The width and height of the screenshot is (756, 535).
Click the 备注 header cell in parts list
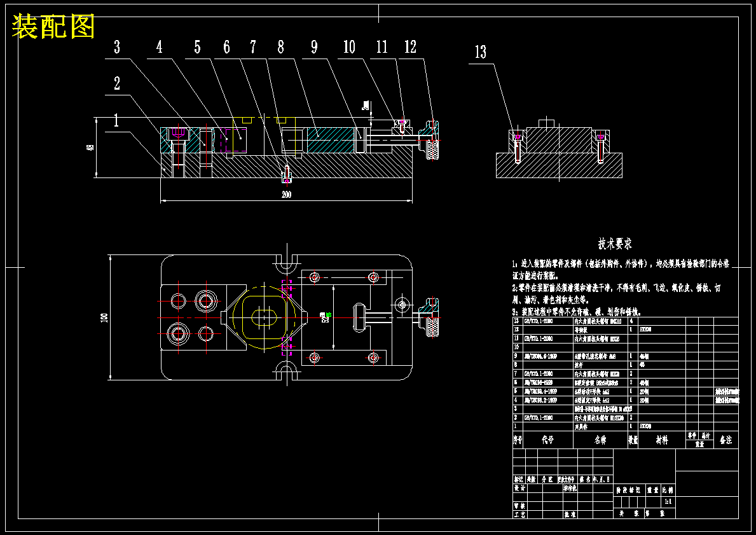pyautogui.click(x=725, y=440)
